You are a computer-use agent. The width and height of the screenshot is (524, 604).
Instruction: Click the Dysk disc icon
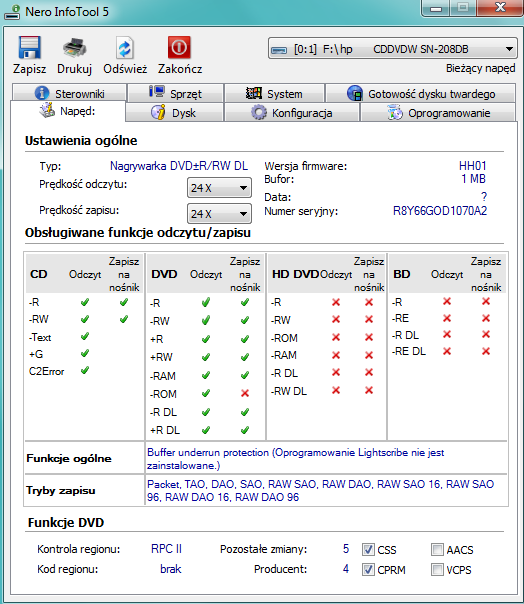(158, 112)
